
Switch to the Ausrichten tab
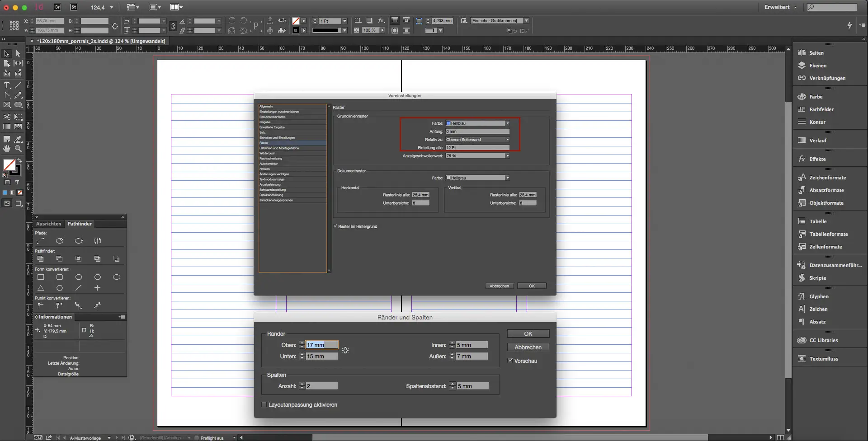pyautogui.click(x=48, y=224)
